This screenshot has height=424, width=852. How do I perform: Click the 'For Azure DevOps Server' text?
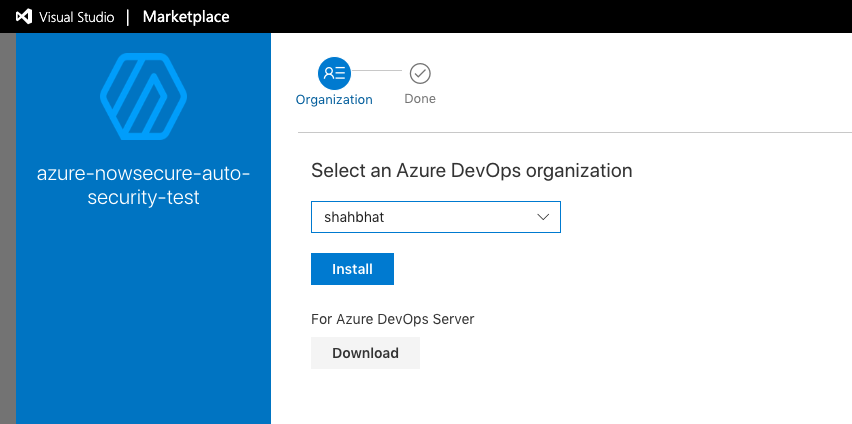392,319
